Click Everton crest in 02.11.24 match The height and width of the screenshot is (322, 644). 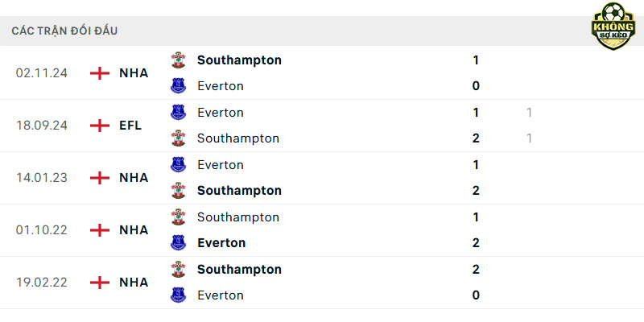(x=178, y=86)
